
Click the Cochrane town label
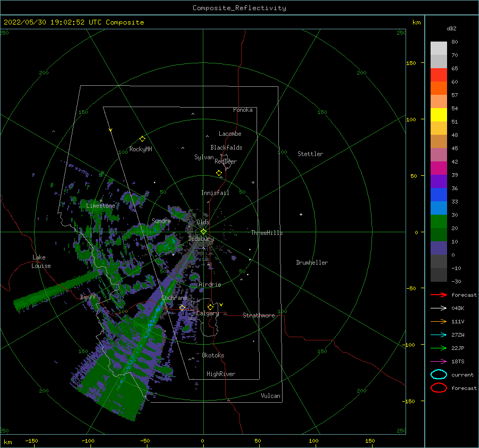pos(174,298)
